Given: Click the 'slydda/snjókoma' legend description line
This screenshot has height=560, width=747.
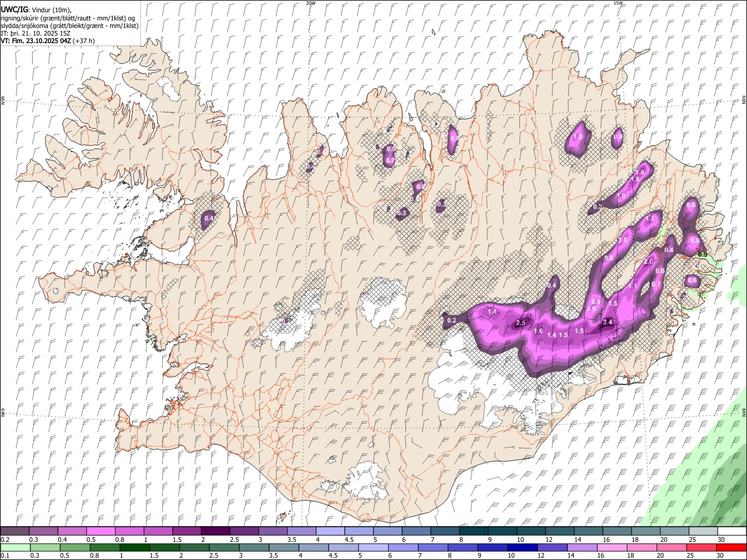Looking at the screenshot, I should (x=69, y=26).
